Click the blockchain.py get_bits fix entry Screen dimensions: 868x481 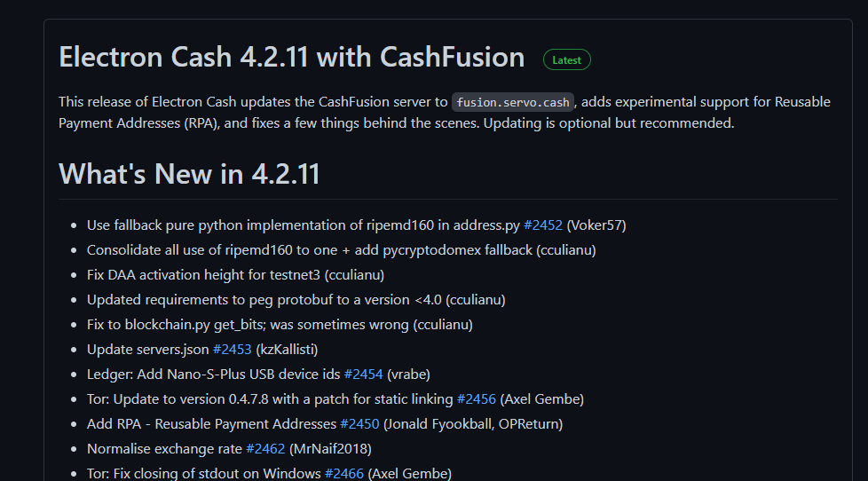[280, 325]
